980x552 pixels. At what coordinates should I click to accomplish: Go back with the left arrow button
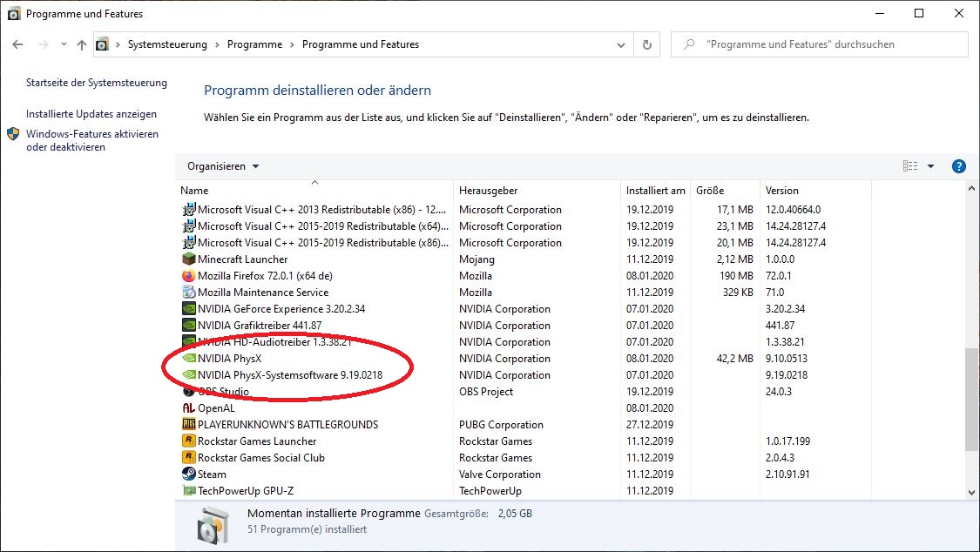[x=17, y=44]
